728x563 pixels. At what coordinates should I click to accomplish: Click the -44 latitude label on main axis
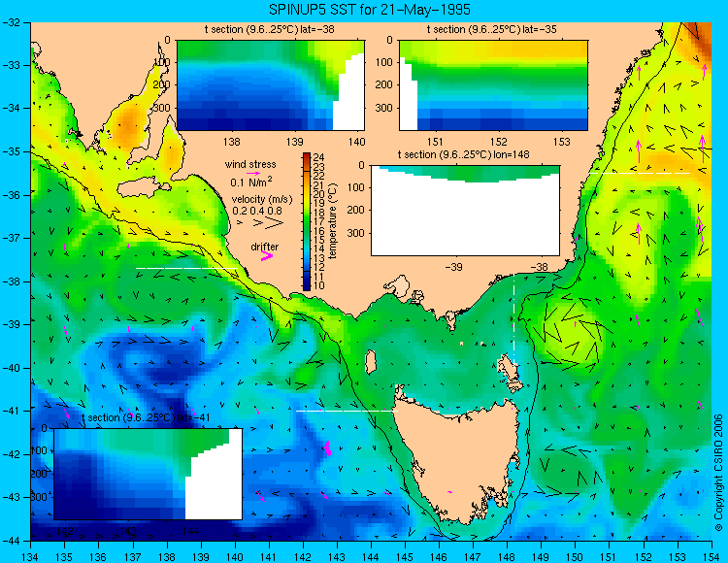click(x=13, y=541)
